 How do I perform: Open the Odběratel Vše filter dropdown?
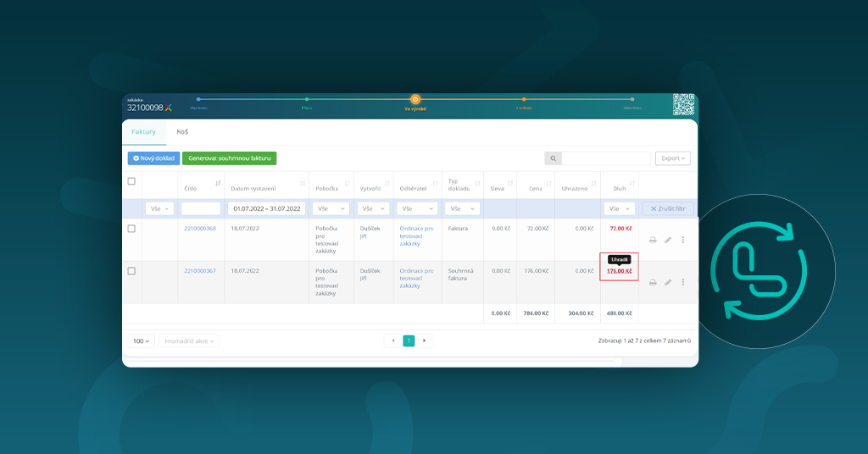[x=417, y=208]
